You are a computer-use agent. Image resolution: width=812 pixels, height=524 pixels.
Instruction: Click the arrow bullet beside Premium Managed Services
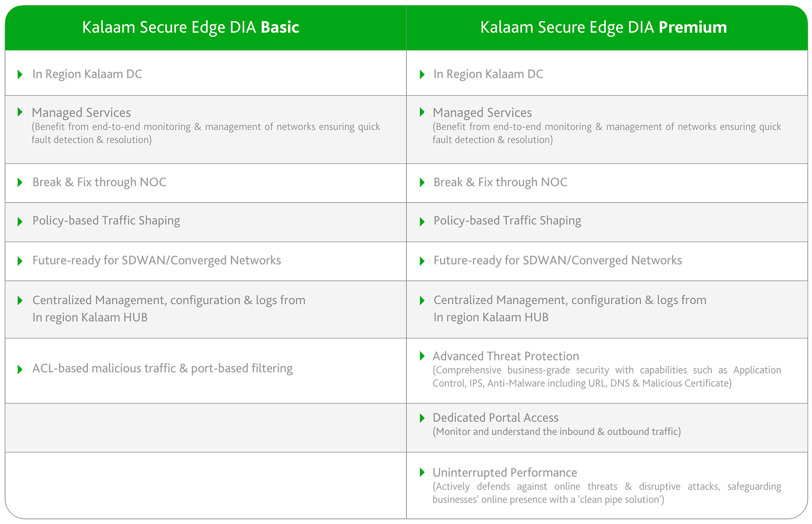[422, 112]
